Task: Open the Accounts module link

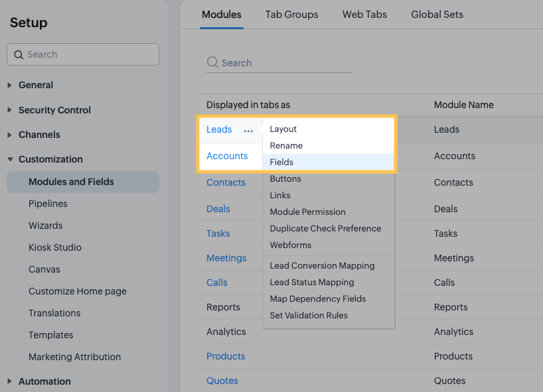Action: [x=227, y=156]
